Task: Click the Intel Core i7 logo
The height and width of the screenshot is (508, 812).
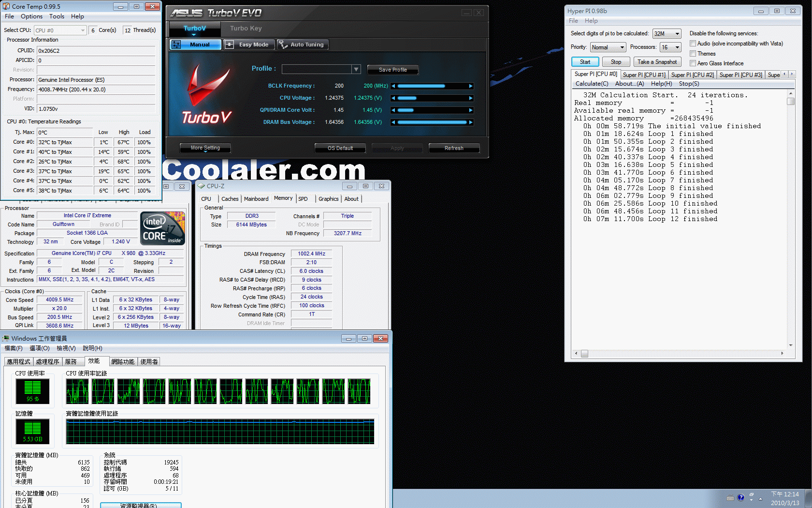Action: click(163, 228)
